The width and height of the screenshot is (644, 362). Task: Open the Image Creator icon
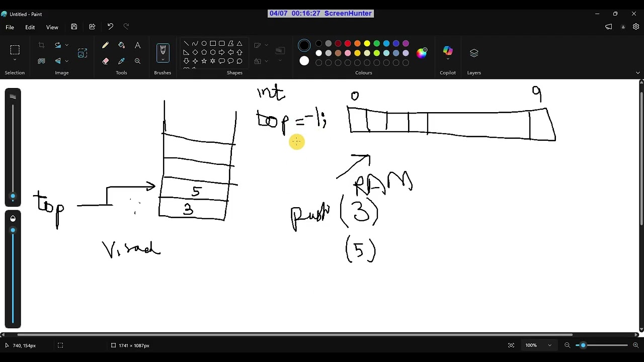click(x=83, y=53)
